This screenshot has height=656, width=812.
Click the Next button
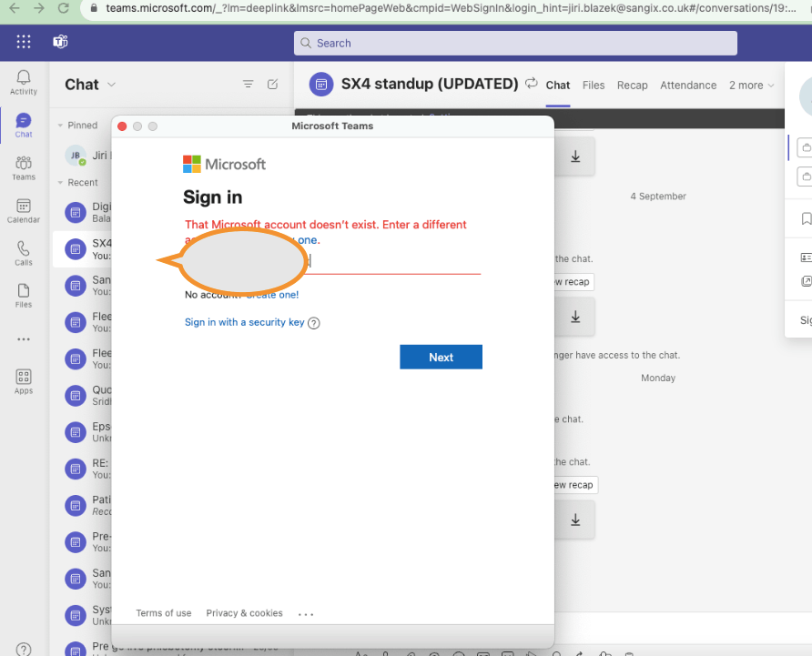point(441,357)
